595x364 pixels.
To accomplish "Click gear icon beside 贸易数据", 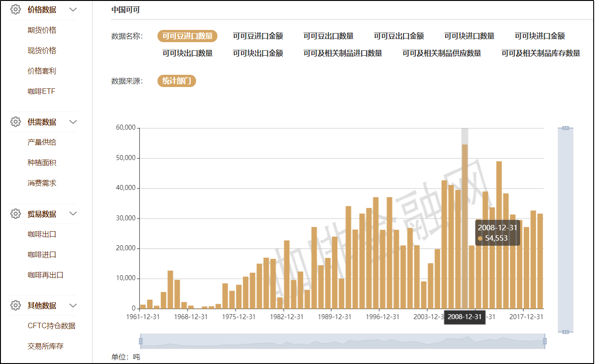I will click(16, 214).
